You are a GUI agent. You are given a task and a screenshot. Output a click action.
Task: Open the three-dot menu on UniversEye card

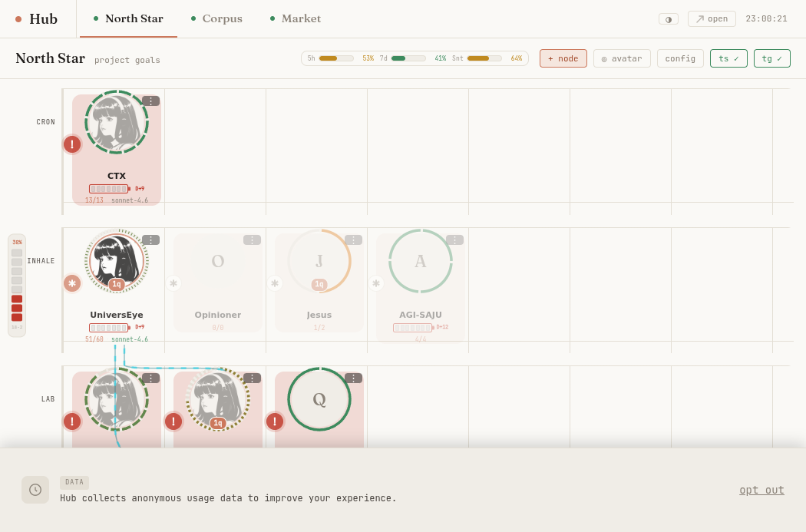150,240
